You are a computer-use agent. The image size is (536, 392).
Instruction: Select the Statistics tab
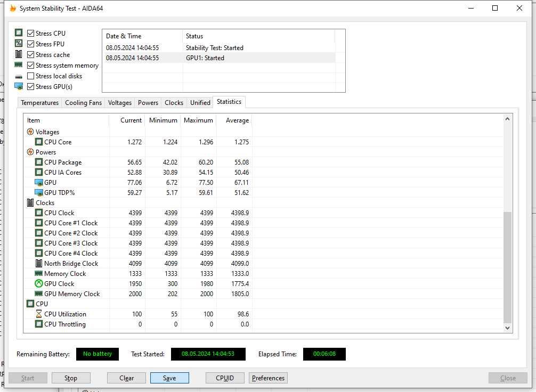tap(229, 102)
